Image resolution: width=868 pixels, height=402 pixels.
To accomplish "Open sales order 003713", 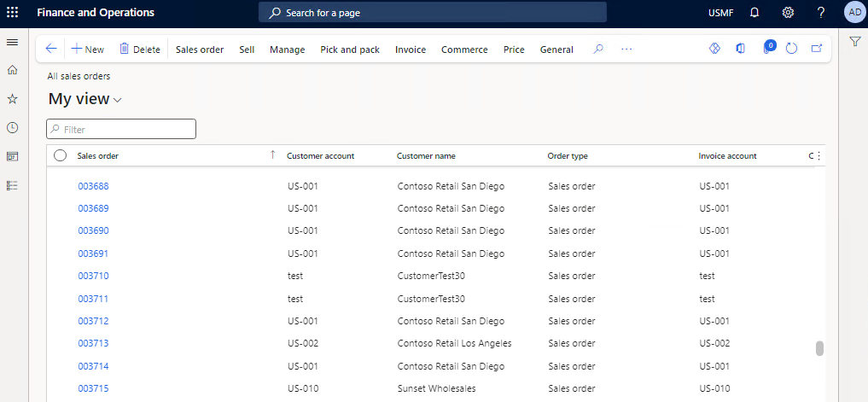I will [x=93, y=343].
